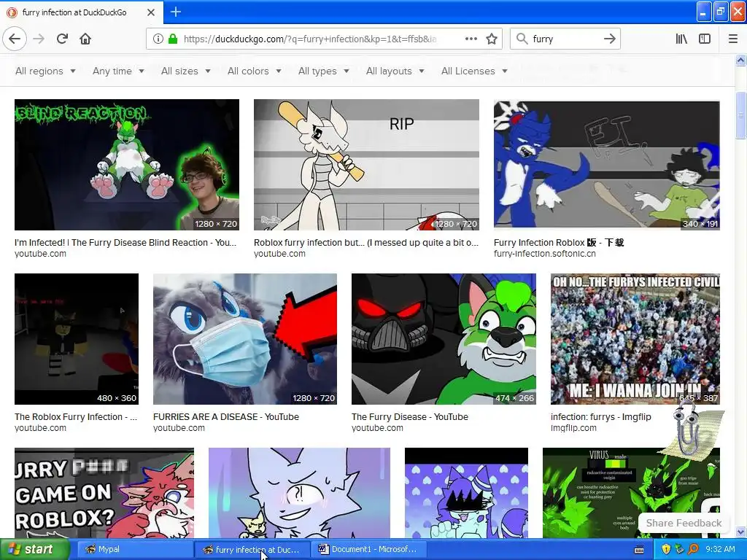Open the RIP baseball bat thumbnail

pos(366,165)
